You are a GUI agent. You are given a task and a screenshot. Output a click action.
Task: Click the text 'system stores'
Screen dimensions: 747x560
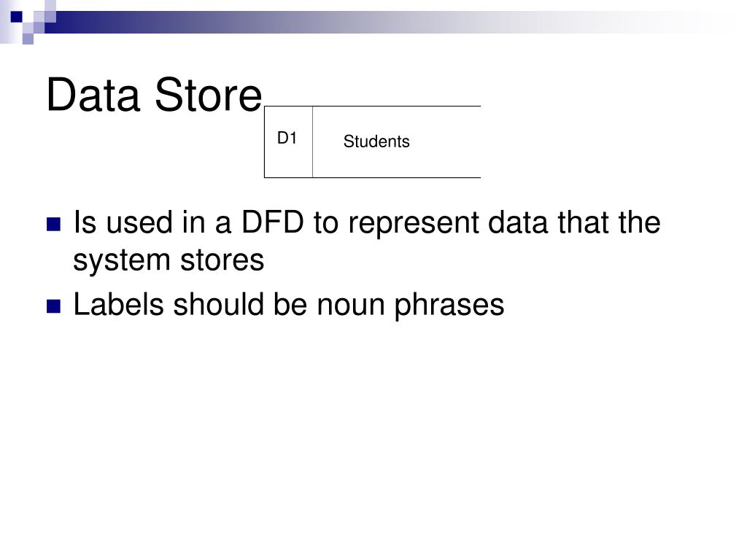click(169, 261)
